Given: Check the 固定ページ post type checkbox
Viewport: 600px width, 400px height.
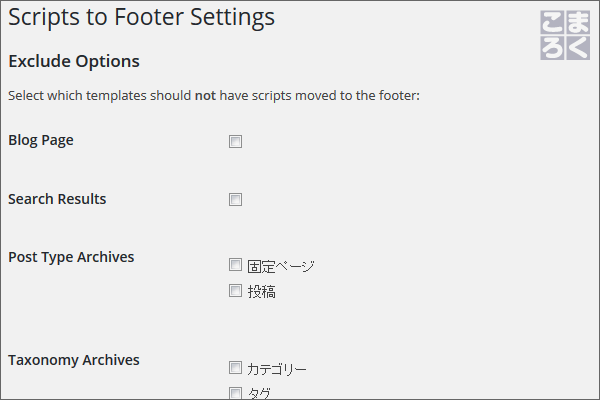Looking at the screenshot, I should point(235,264).
